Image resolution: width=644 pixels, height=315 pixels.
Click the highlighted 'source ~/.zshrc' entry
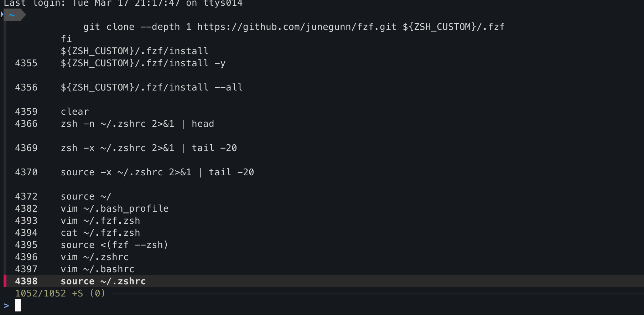click(x=103, y=281)
